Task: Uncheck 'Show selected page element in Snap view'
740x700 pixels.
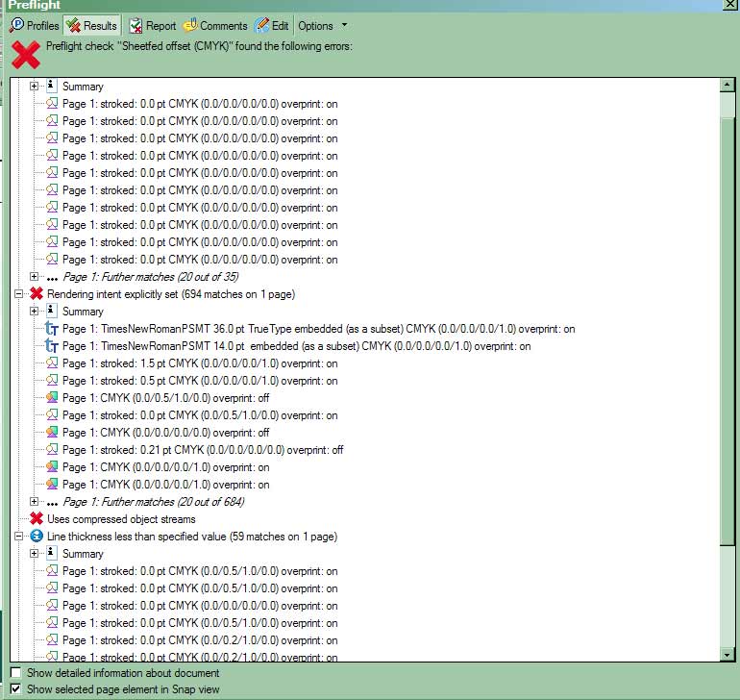Action: coord(15,689)
